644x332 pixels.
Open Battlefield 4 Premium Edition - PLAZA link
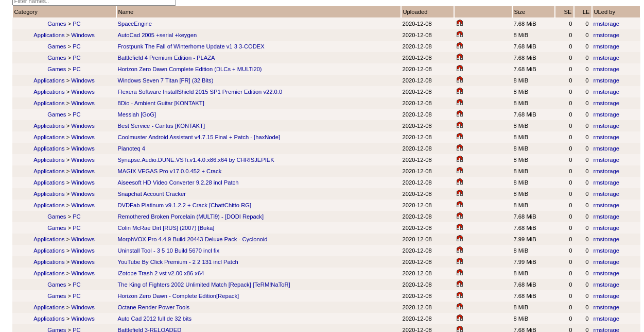[166, 58]
